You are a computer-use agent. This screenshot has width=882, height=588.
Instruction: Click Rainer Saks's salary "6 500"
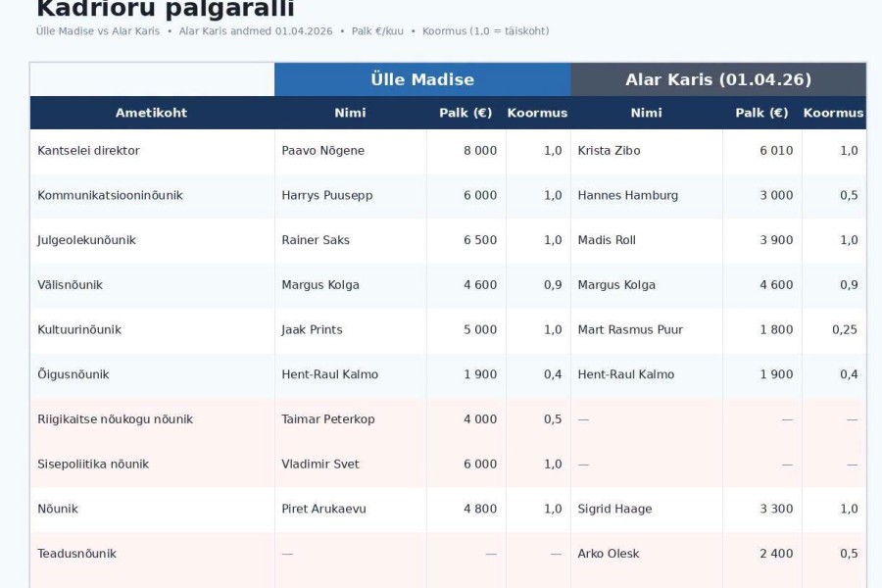click(480, 240)
